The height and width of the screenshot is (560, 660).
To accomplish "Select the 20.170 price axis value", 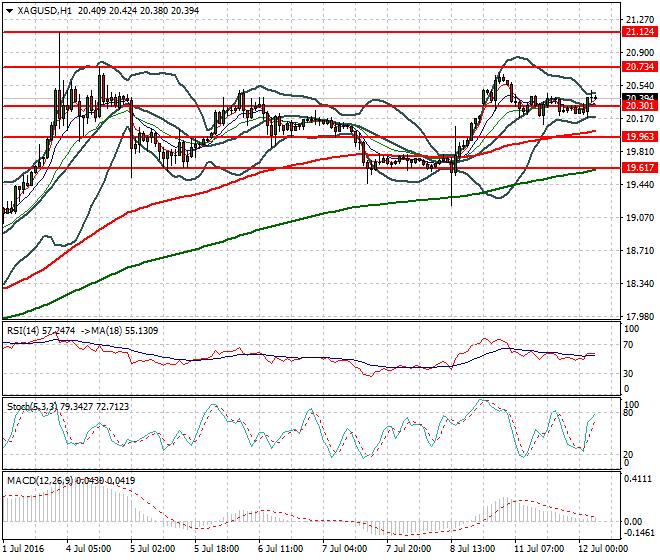I will (x=640, y=119).
